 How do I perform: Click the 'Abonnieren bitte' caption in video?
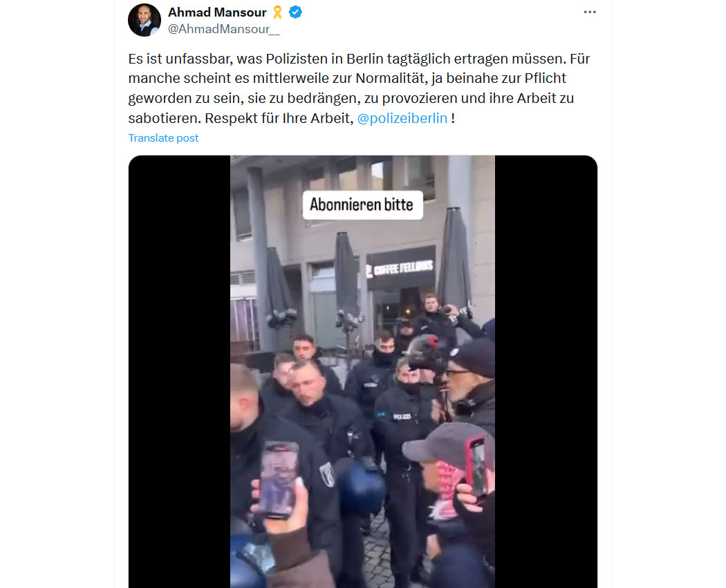click(x=362, y=205)
